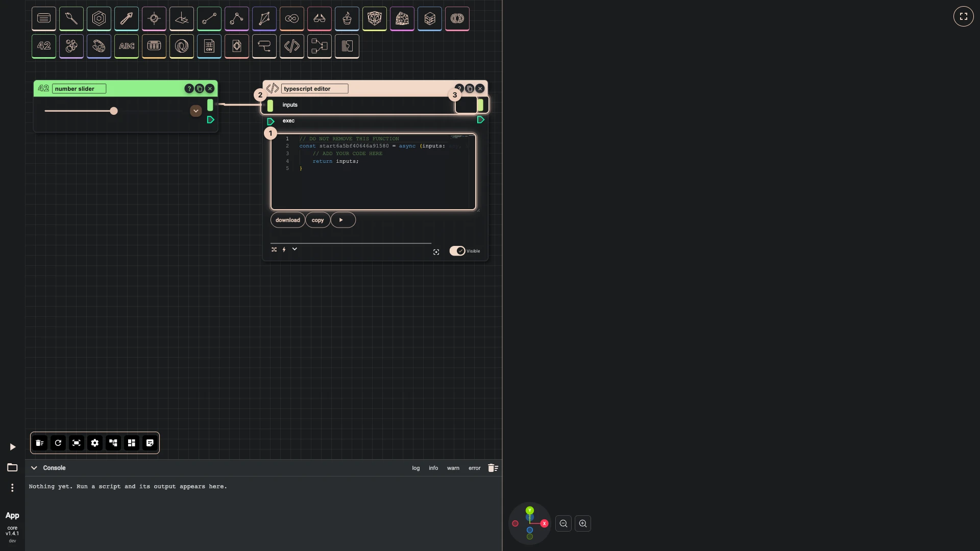980x551 pixels.
Task: Open the plane with axes icon
Action: pyautogui.click(x=182, y=18)
